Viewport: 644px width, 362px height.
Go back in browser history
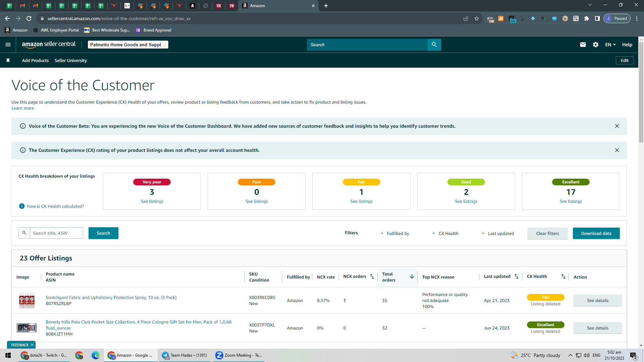(7, 18)
